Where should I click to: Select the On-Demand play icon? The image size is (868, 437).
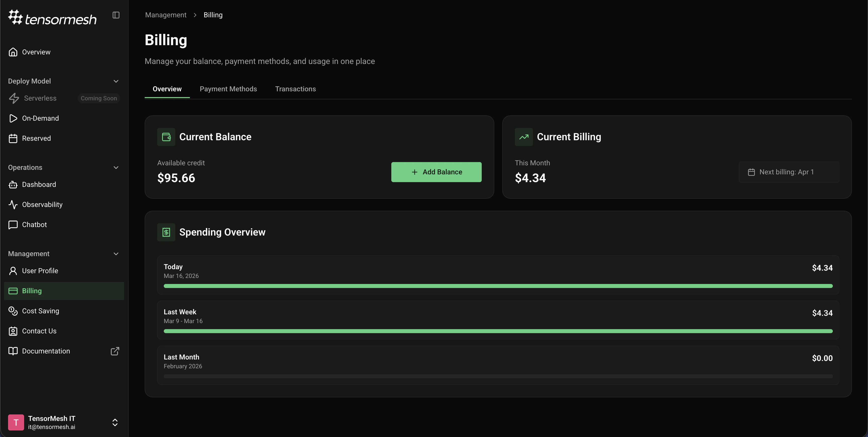[x=13, y=118]
